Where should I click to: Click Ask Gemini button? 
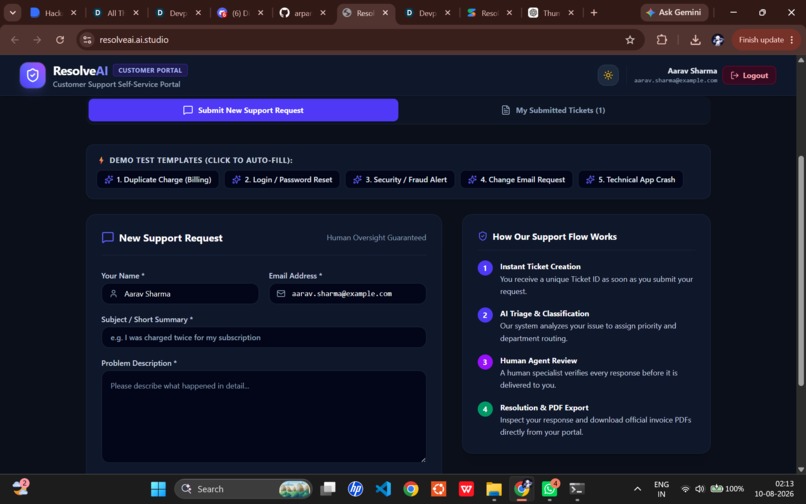(674, 12)
